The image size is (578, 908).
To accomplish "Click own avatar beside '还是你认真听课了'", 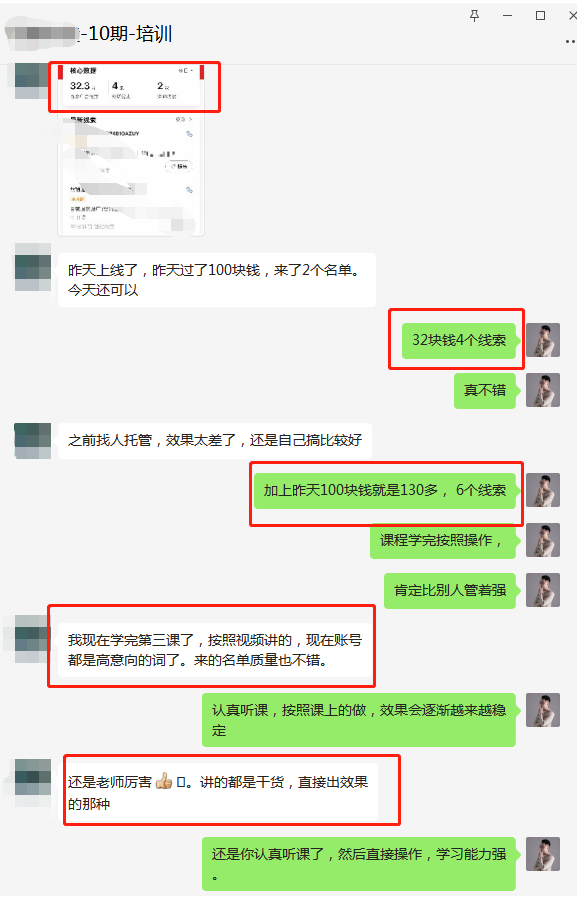I will [x=543, y=854].
